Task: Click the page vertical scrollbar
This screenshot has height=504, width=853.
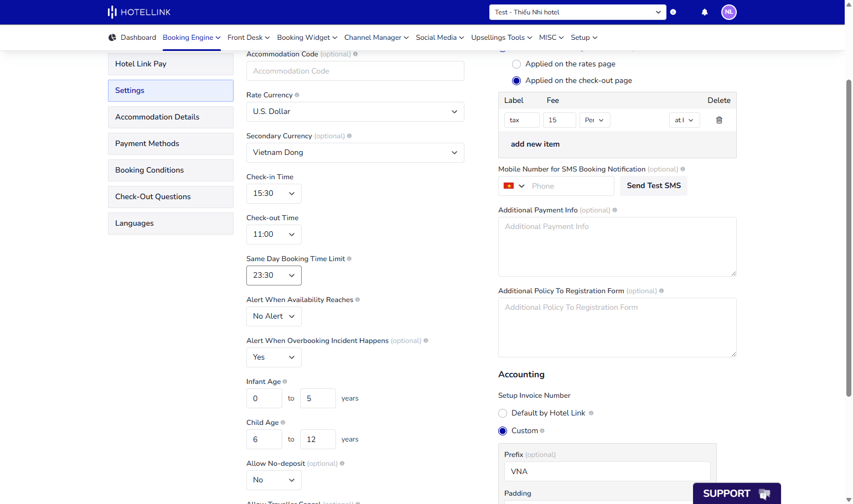Action: point(849,238)
